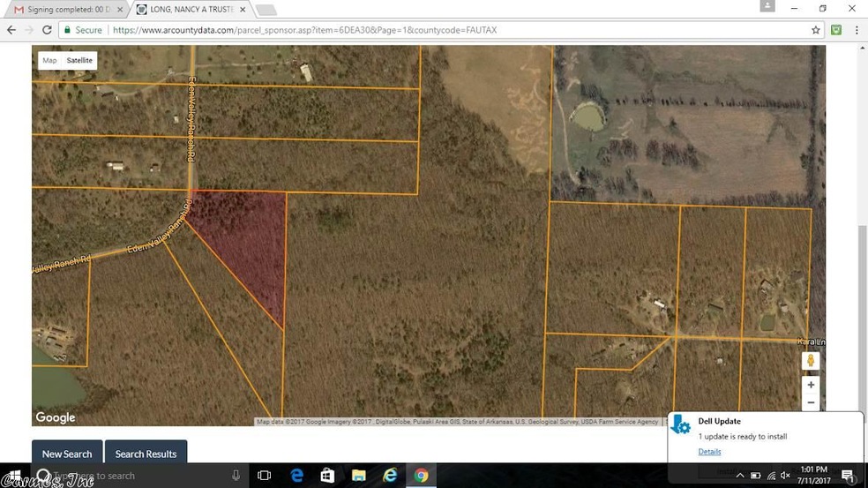Zoom in on the map
The image size is (868, 488).
(x=811, y=385)
